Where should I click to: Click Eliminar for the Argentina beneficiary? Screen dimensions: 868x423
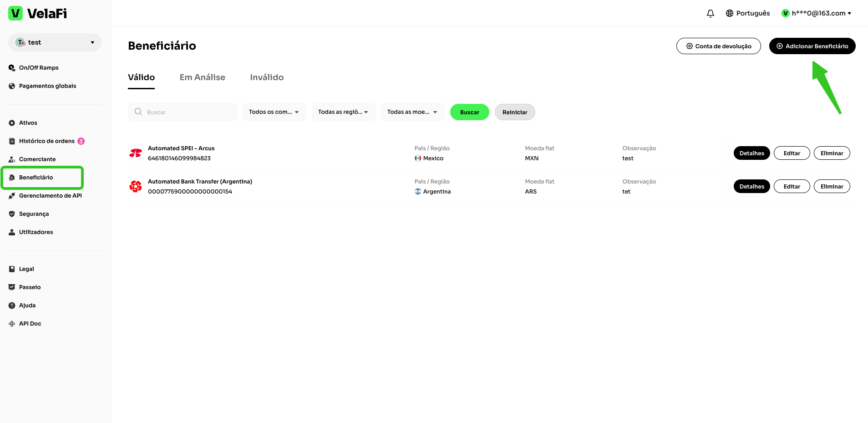[832, 186]
